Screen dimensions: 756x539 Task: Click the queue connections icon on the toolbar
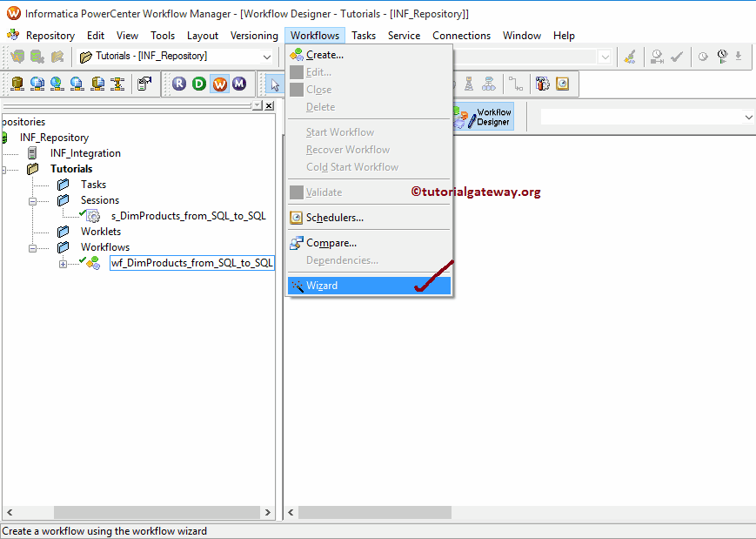point(76,84)
